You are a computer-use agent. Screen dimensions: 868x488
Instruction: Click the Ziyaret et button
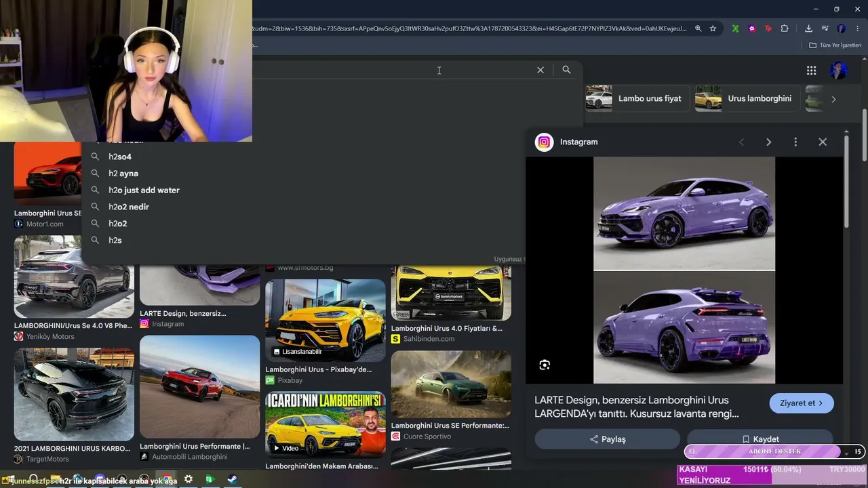[802, 403]
